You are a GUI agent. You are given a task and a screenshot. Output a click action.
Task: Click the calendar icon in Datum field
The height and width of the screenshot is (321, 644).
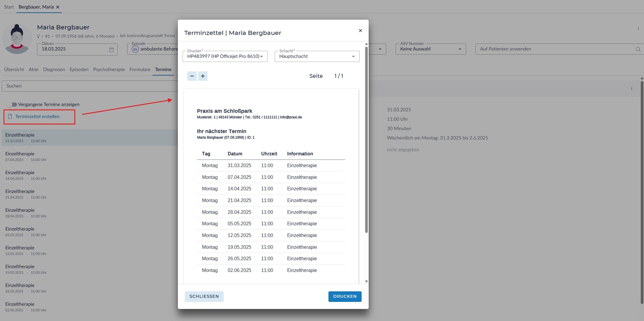click(x=112, y=50)
